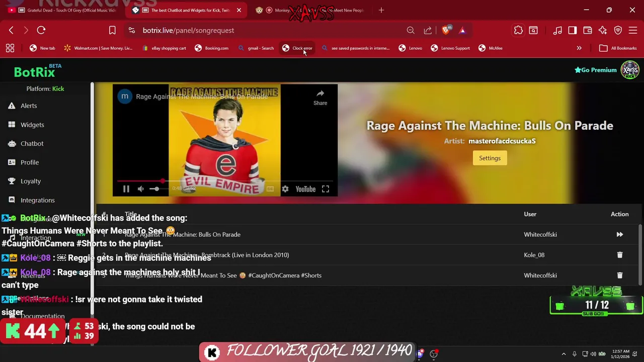Viewport: 644px width, 362px height.
Task: Seek on the red video progress bar
Action: (225, 181)
